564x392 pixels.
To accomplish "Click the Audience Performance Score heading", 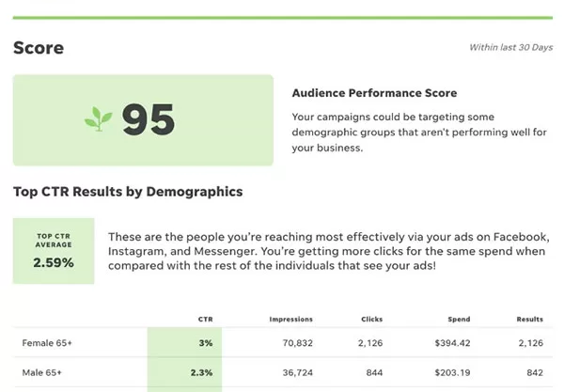I will (x=374, y=93).
